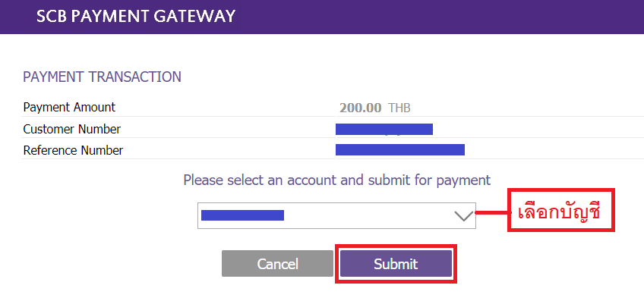Click the redacted Customer Number value
Image resolution: width=644 pixels, height=301 pixels.
384,129
